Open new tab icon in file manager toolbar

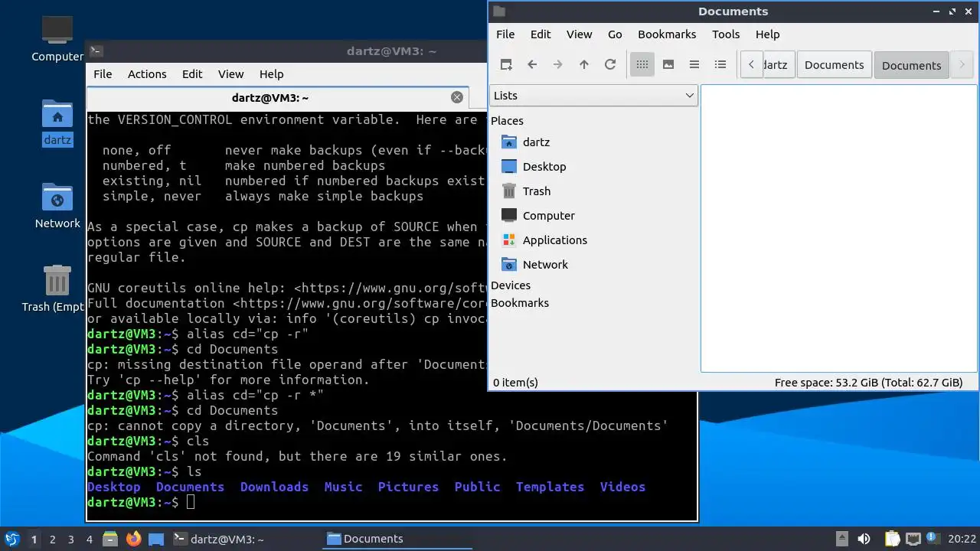click(506, 65)
